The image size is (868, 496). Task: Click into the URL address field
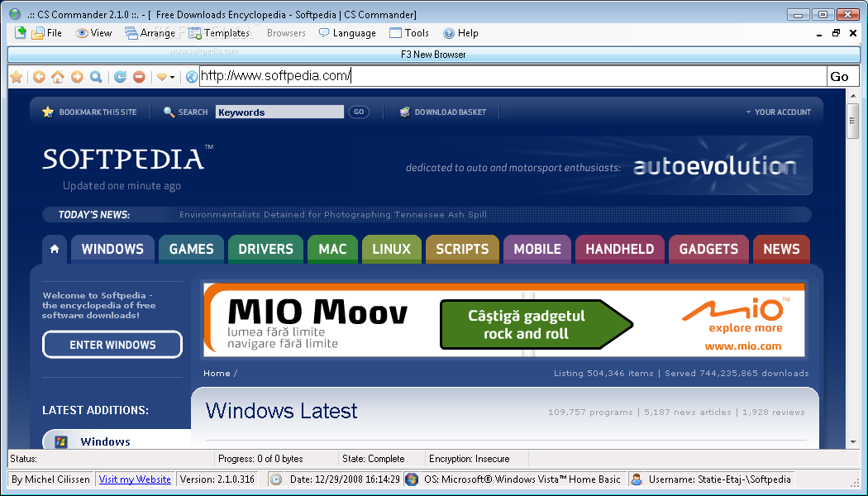[x=513, y=76]
